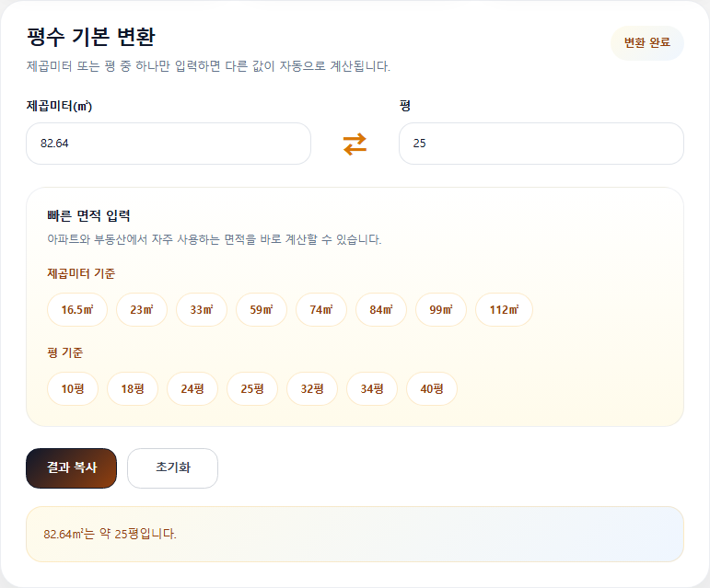
Task: Click the 평 기준 label
Action: (x=65, y=352)
